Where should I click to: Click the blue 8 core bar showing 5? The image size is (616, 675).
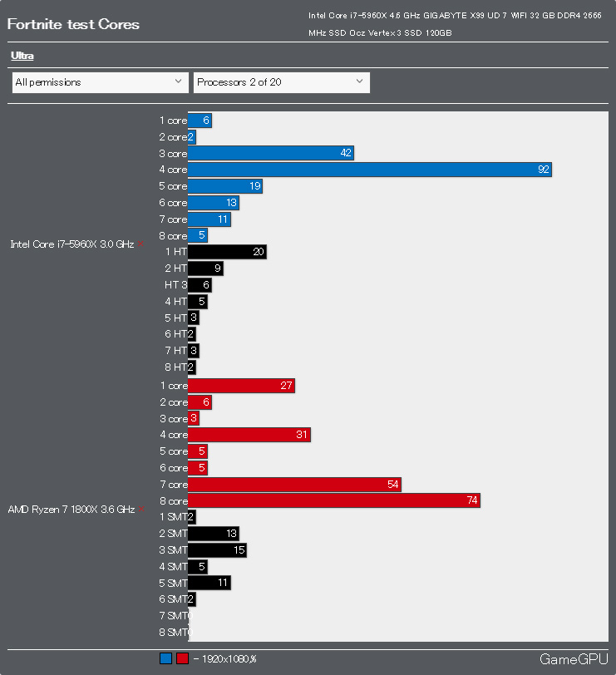198,235
